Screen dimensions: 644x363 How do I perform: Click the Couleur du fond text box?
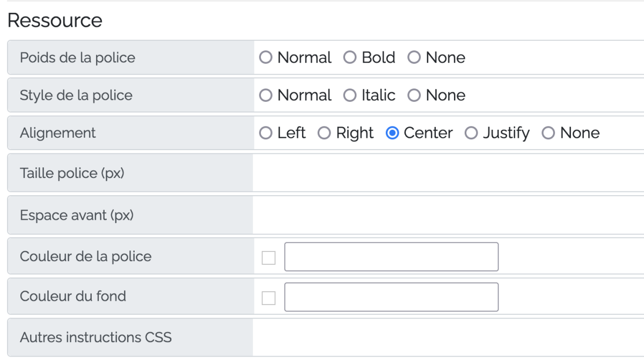click(391, 297)
